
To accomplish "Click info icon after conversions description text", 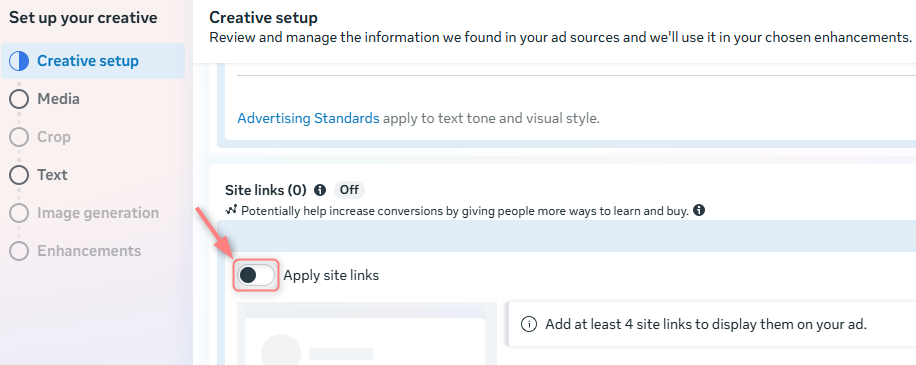I will coord(699,210).
